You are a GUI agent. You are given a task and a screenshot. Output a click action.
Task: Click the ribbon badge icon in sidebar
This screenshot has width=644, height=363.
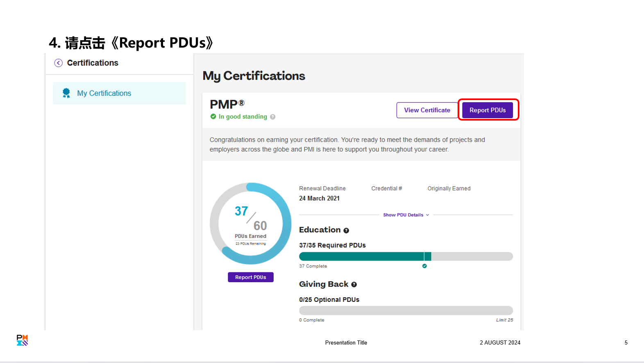coord(66,93)
